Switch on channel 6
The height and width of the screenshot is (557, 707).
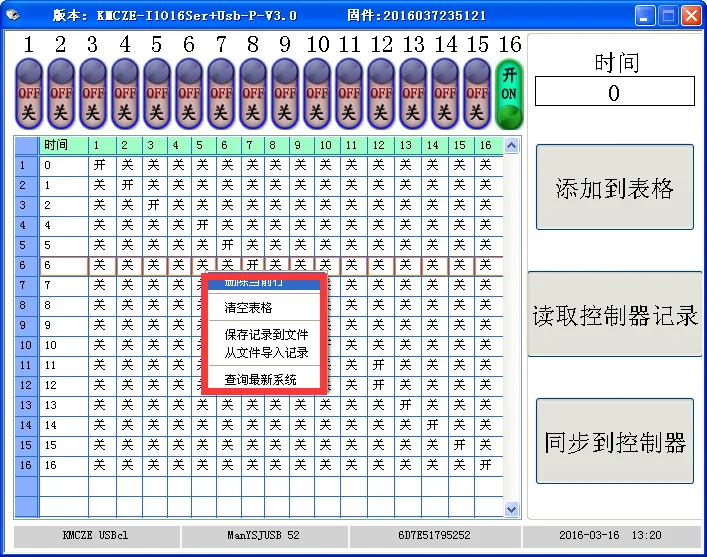[189, 94]
